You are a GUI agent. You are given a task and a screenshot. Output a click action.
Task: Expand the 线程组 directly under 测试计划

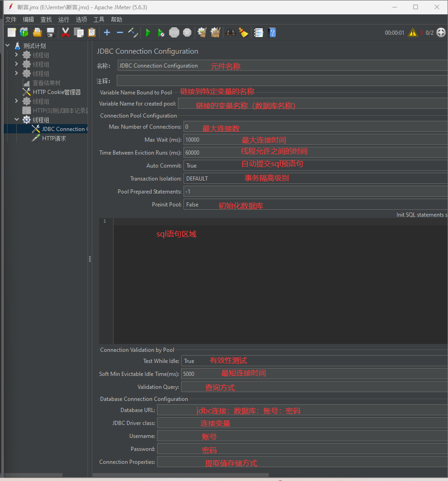tap(17, 55)
